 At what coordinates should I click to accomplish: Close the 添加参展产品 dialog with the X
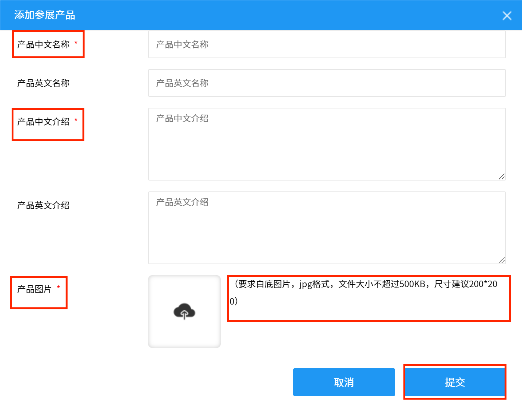(x=507, y=15)
